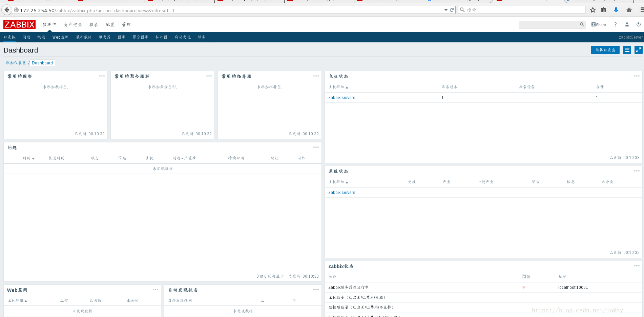Select the 问题 submenu tab
This screenshot has height=317, width=644.
coord(26,37)
